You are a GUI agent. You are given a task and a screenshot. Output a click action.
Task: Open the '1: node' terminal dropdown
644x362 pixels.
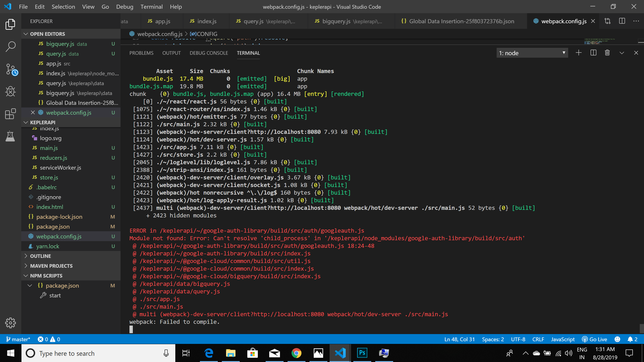click(x=532, y=53)
